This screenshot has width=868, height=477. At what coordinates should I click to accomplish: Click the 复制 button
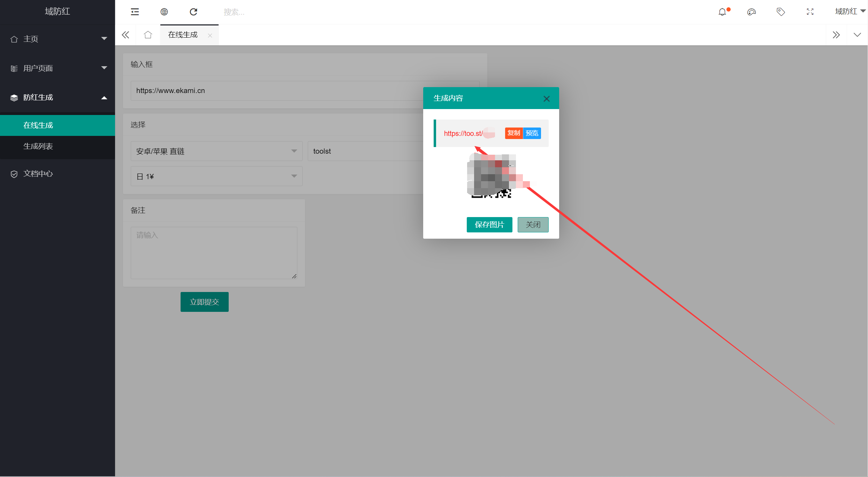514,133
